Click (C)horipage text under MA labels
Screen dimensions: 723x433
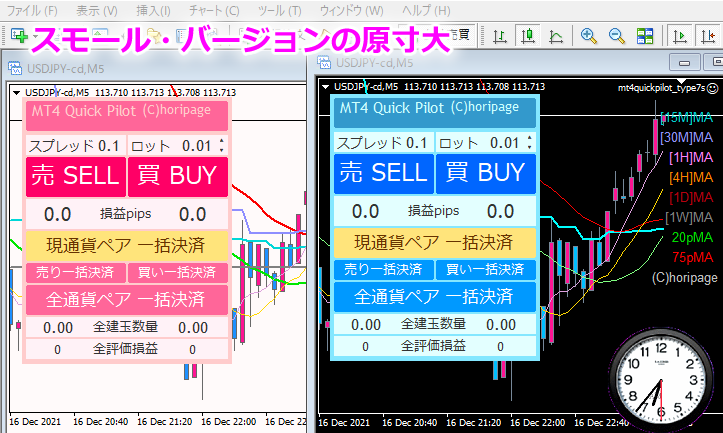[684, 278]
